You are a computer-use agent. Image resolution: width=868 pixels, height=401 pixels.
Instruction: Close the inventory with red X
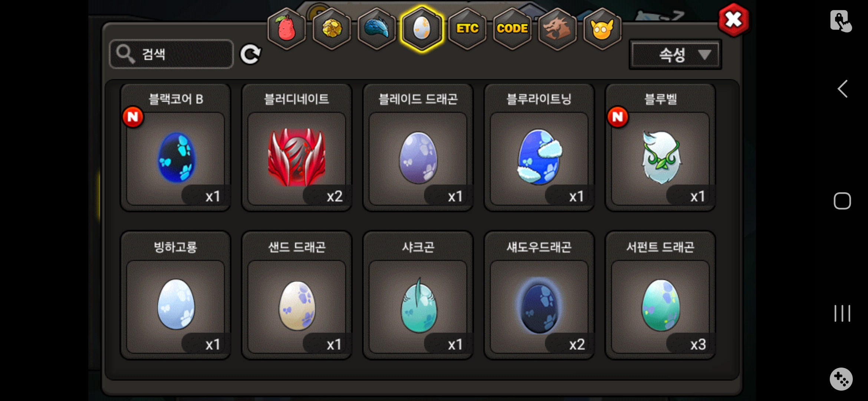(733, 20)
